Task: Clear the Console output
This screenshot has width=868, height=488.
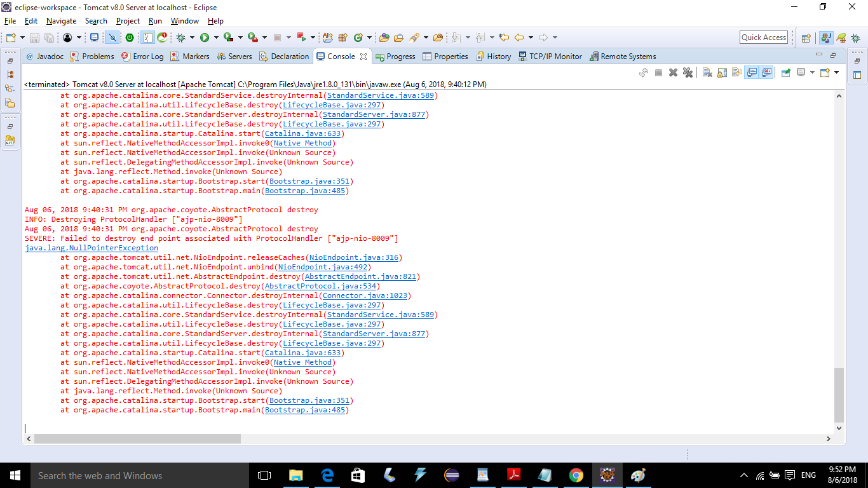Action: tap(707, 72)
